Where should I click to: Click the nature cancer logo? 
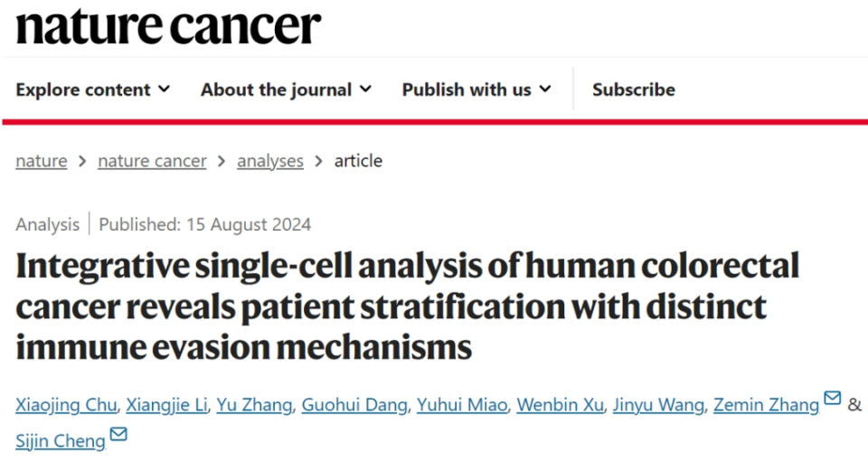pos(168,27)
